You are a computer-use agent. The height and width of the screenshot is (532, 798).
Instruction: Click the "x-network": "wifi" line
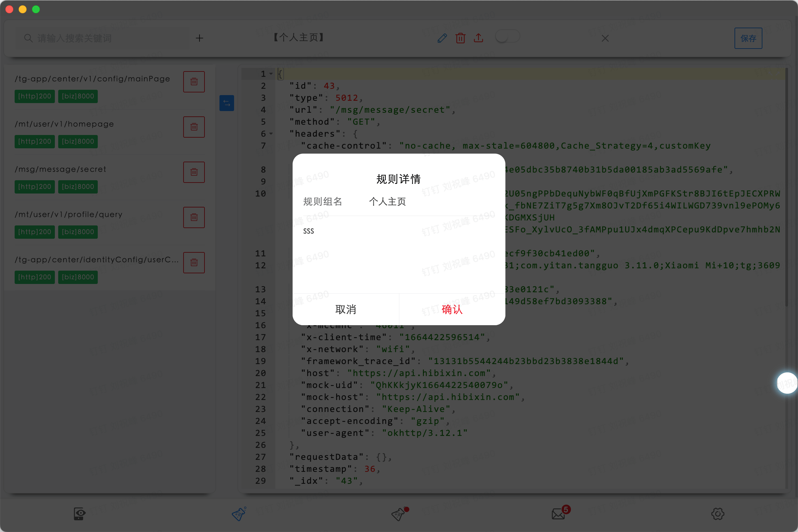[358, 349]
